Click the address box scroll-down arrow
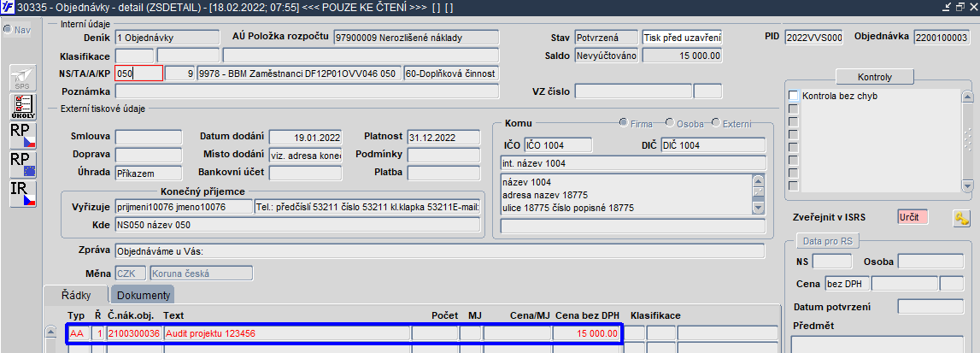The image size is (980, 353). pyautogui.click(x=759, y=208)
